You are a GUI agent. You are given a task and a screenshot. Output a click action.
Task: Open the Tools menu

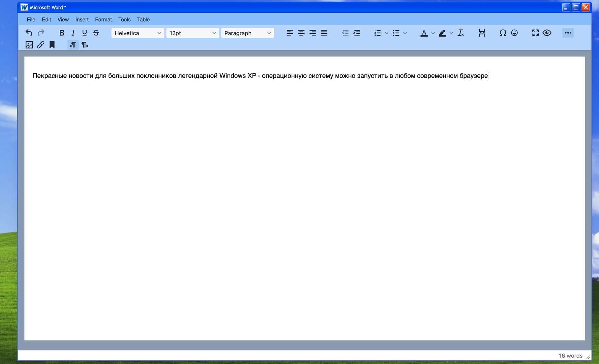124,20
